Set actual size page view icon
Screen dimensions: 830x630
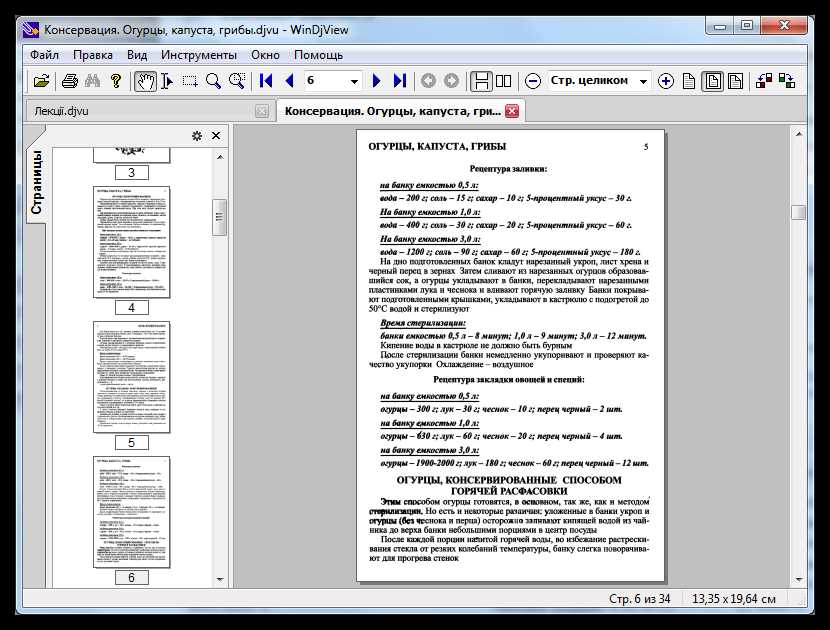(689, 81)
